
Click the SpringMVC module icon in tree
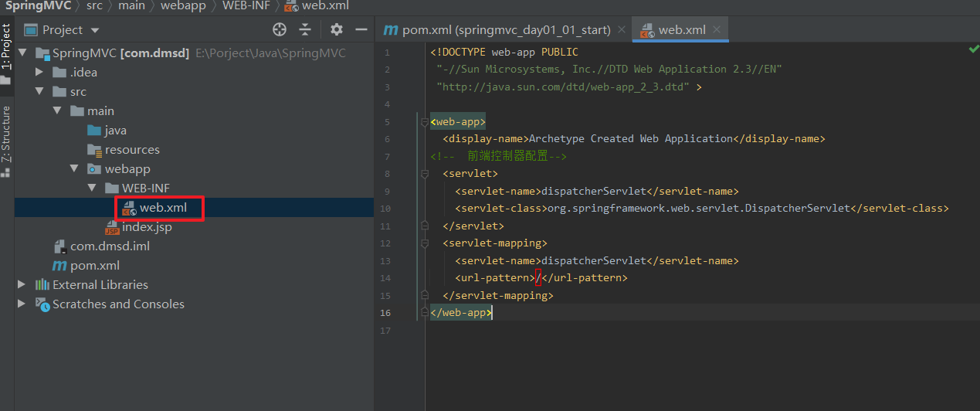(x=42, y=53)
